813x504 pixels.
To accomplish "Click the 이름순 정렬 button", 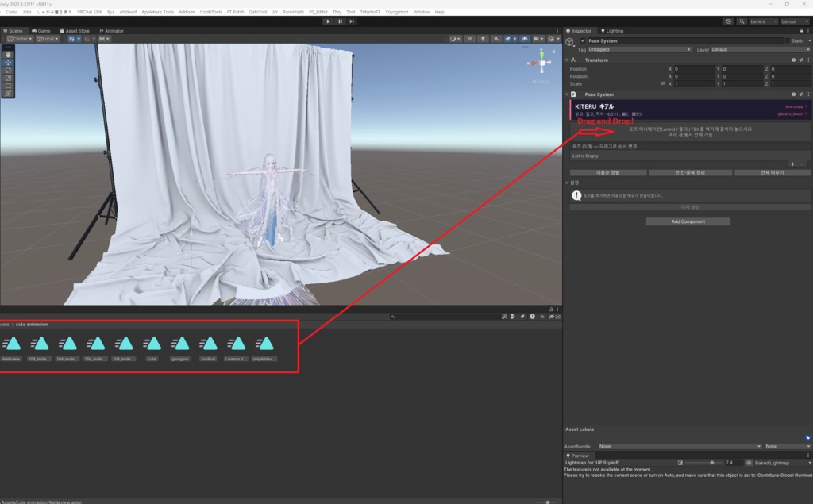I will tap(607, 173).
